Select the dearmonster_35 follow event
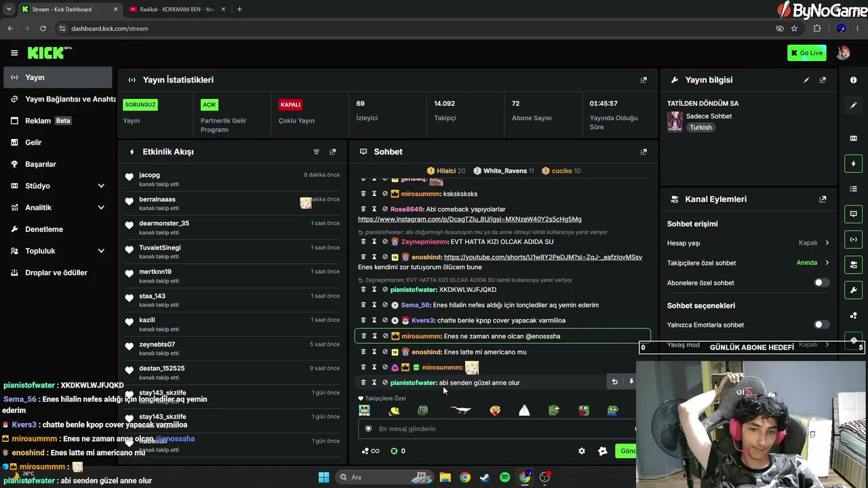The height and width of the screenshot is (488, 868). 233,228
